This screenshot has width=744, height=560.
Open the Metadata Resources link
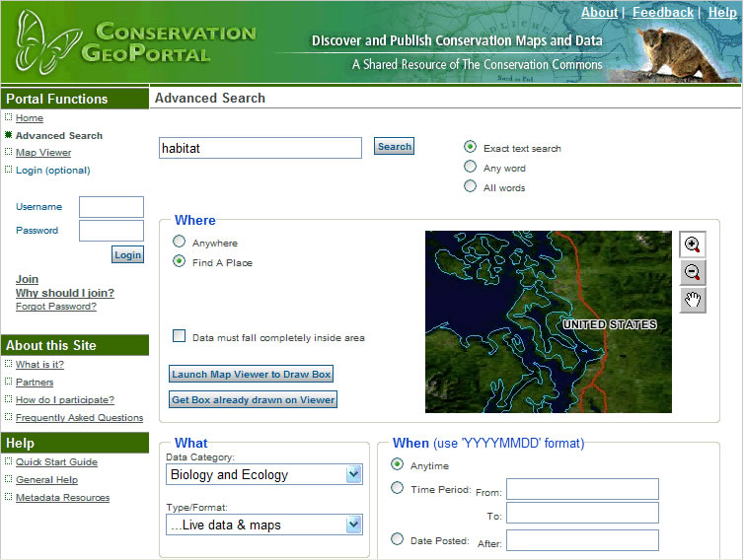[62, 498]
